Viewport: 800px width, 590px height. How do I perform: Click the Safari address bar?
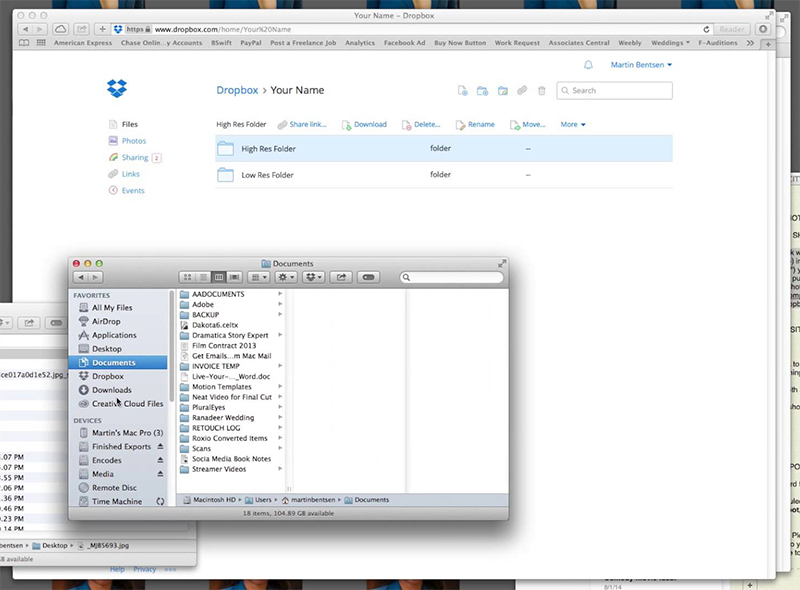(413, 29)
